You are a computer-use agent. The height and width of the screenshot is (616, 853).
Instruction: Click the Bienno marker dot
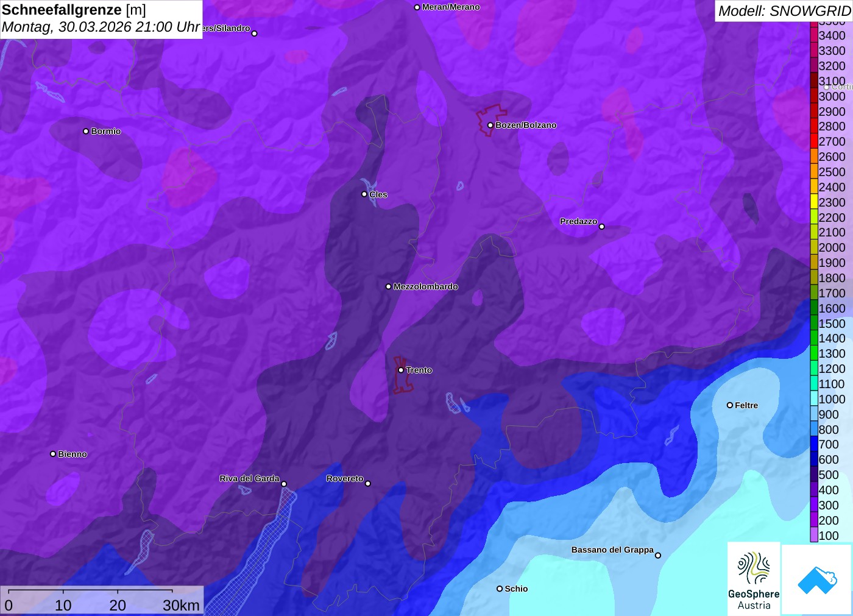(53, 454)
